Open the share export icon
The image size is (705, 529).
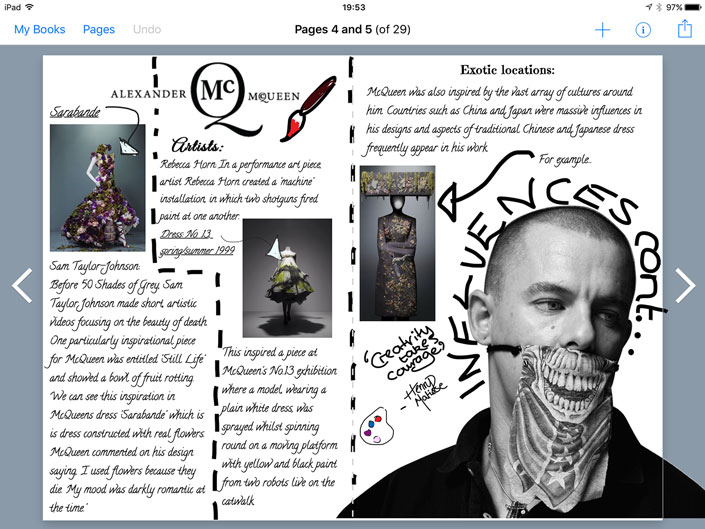[x=685, y=29]
